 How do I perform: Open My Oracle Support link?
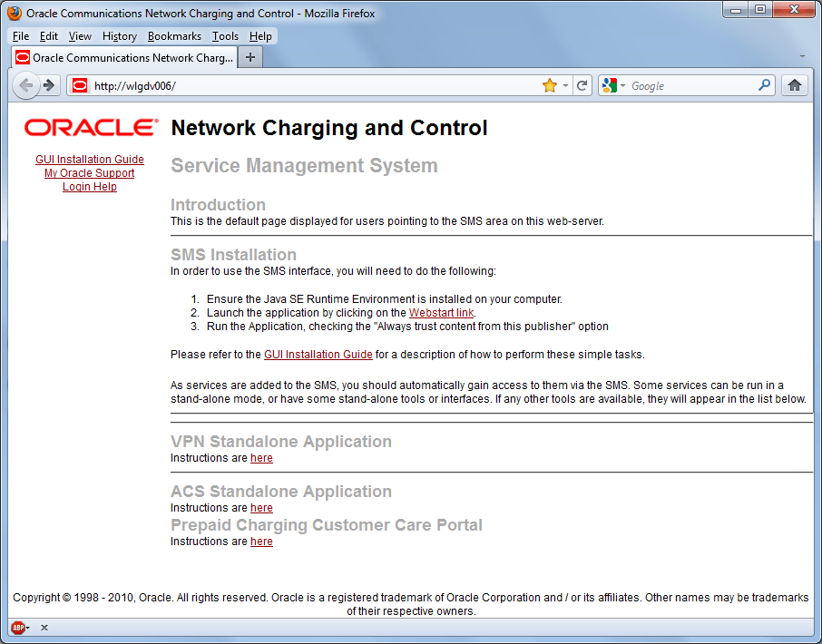[90, 173]
